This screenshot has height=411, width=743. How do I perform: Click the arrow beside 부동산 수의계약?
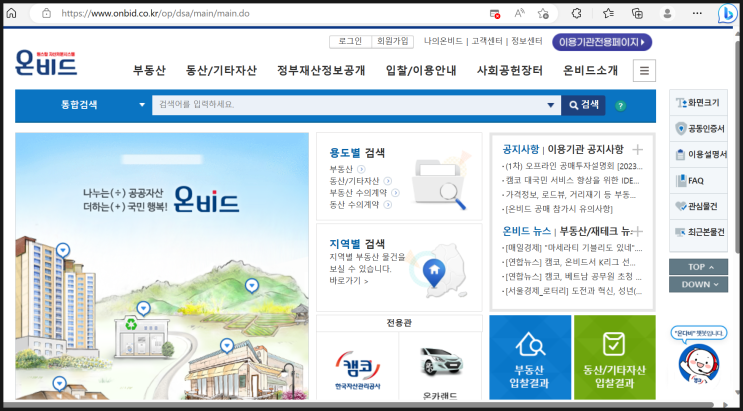point(395,192)
